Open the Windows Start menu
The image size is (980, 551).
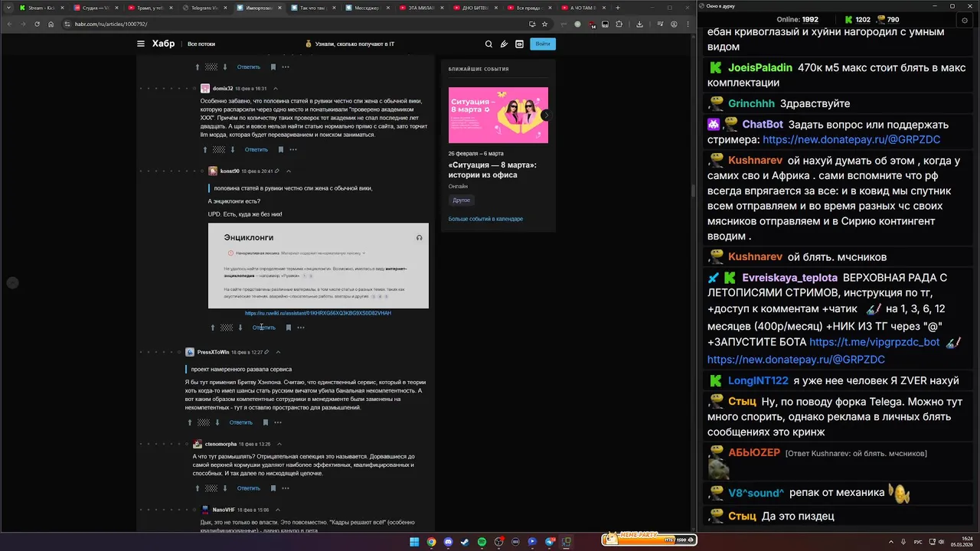414,542
